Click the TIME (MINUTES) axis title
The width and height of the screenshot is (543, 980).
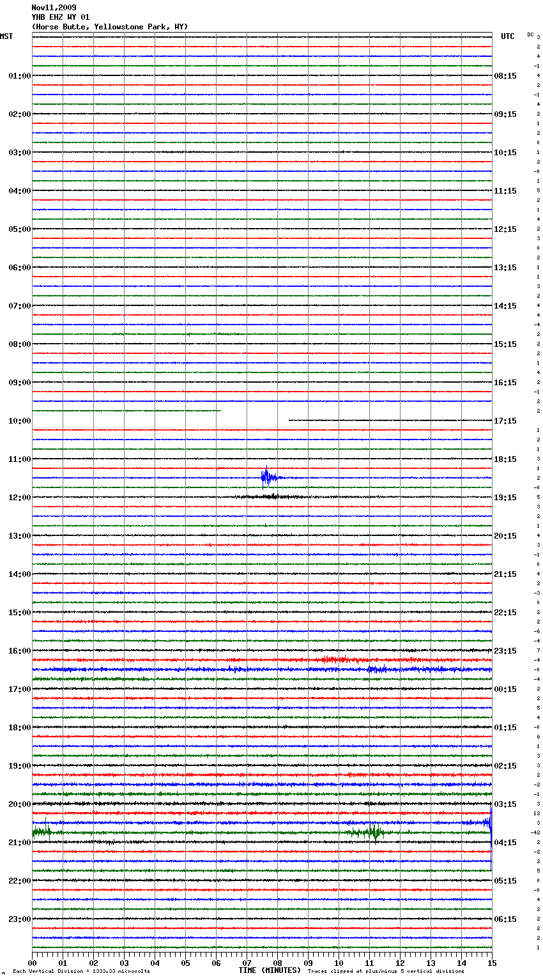[x=270, y=970]
